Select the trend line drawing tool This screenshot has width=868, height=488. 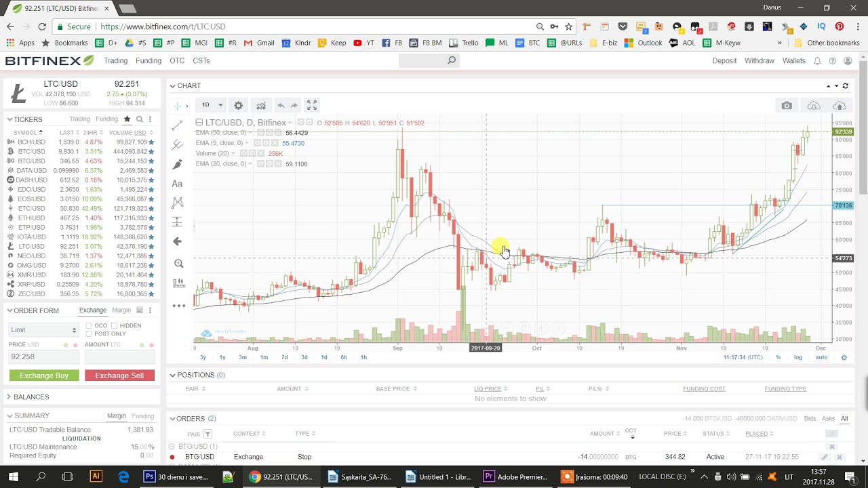[x=178, y=125]
